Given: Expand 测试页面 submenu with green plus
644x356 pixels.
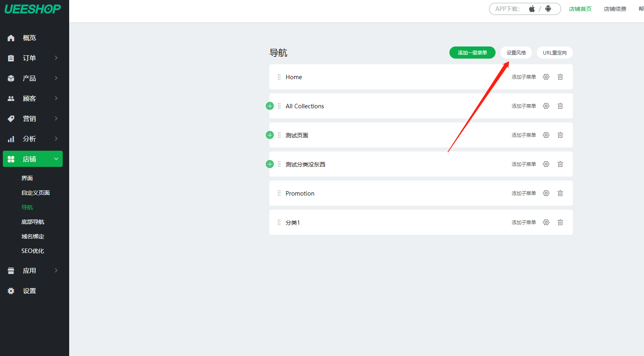Looking at the screenshot, I should (270, 135).
